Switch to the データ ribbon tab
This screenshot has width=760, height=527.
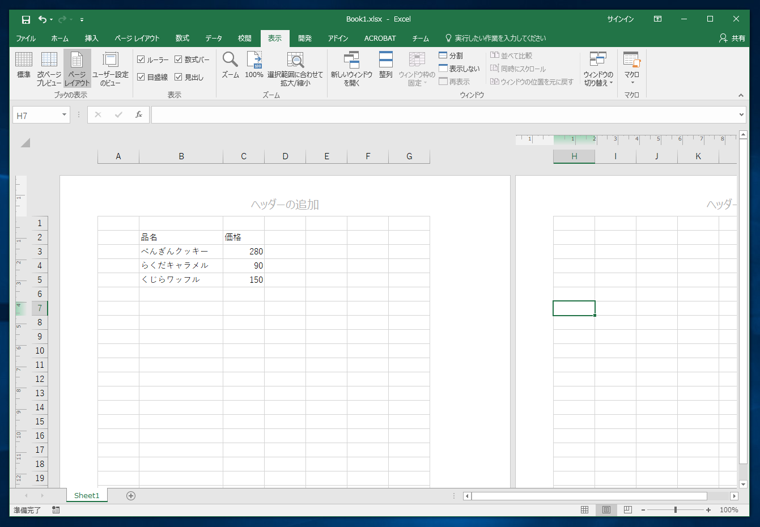pyautogui.click(x=214, y=38)
